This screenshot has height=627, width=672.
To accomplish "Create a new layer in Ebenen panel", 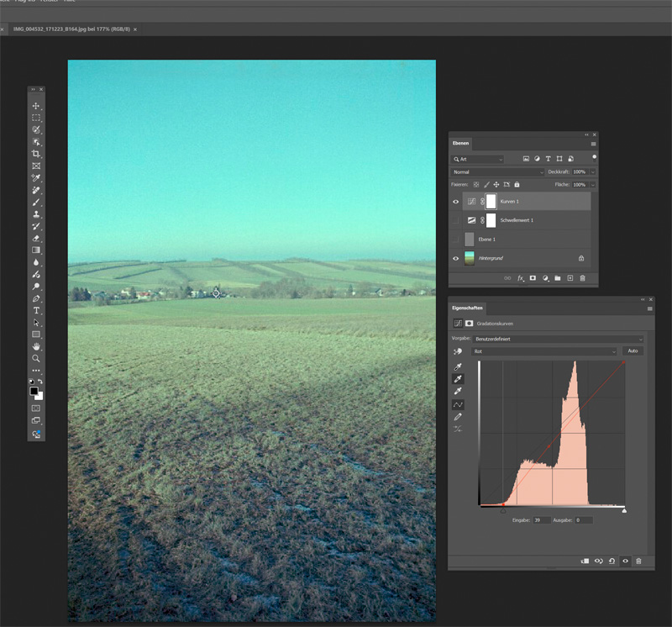I will click(x=570, y=278).
